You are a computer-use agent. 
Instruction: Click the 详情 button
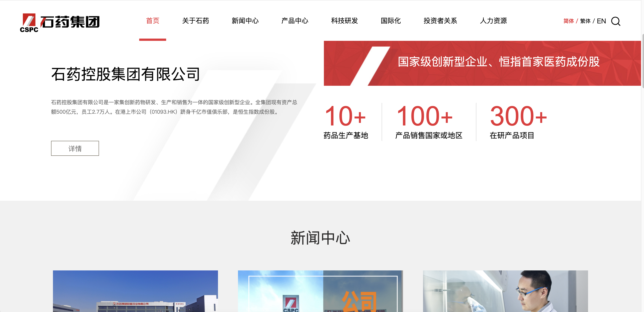click(x=75, y=148)
